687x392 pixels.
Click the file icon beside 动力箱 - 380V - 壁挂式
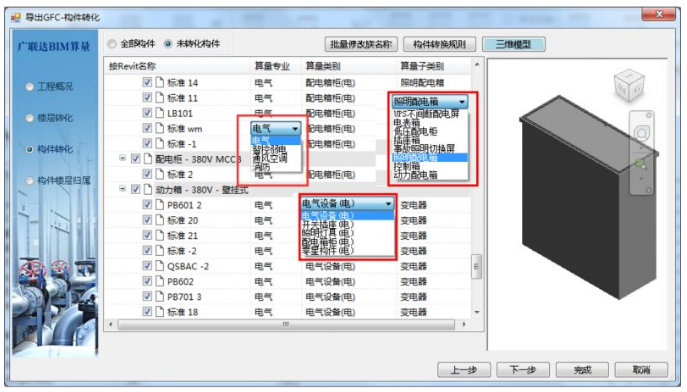coord(148,189)
